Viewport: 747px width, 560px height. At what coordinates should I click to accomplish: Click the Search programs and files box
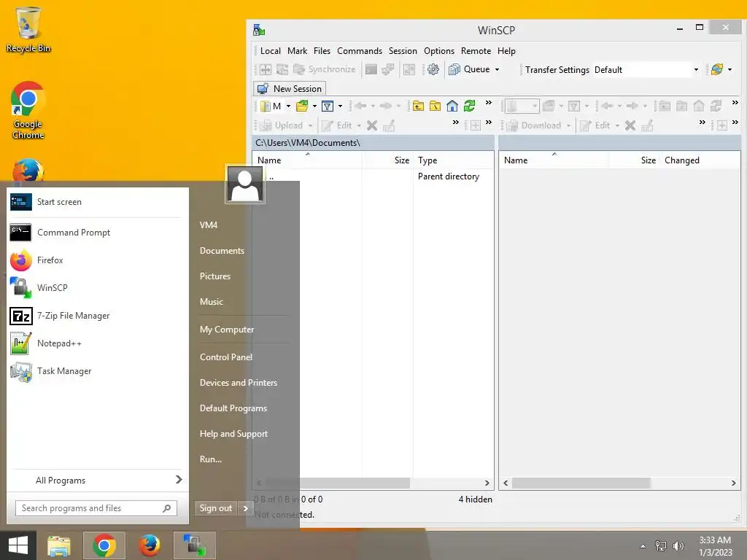[x=96, y=508]
